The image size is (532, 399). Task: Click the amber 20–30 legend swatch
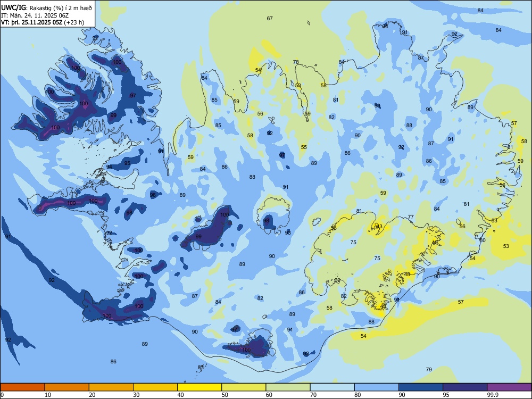point(111,387)
